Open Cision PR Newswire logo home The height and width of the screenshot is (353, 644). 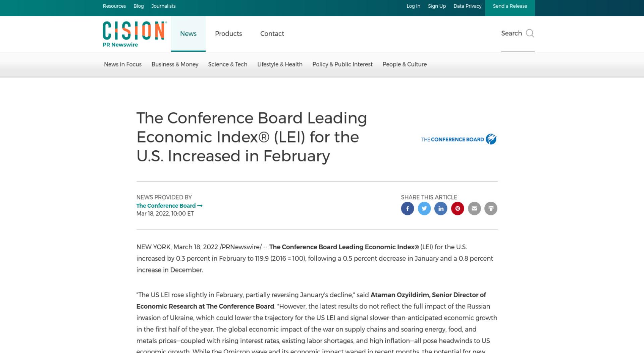[x=135, y=34]
